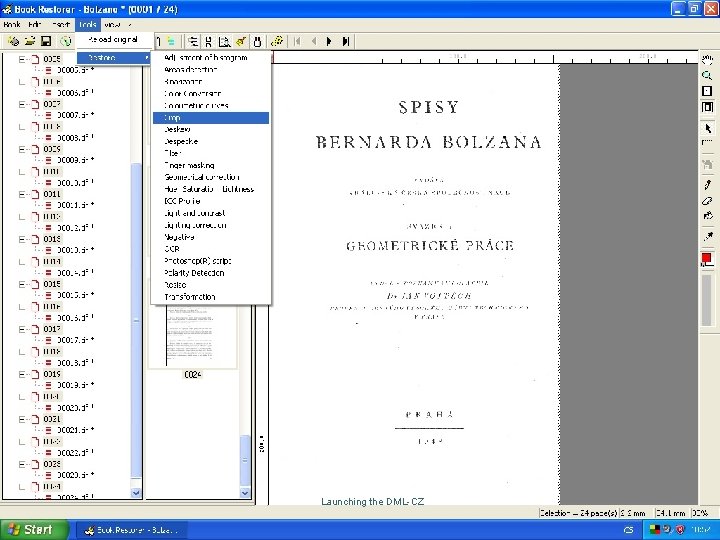Click the yellow film-strip toolbar icon
Viewport: 720px width, 540px height.
(x=277, y=41)
